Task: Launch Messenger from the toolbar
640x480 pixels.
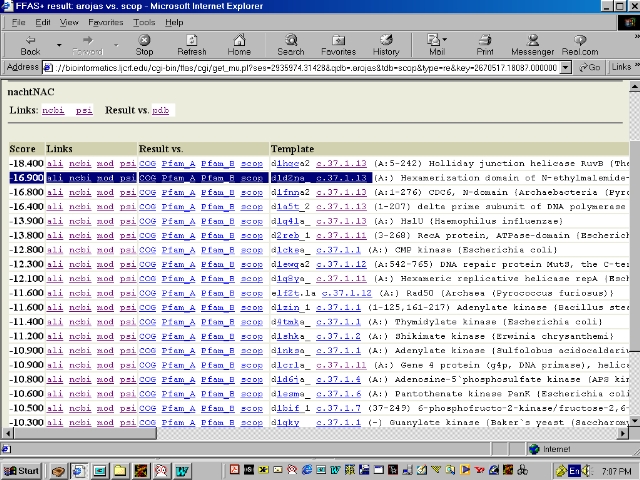Action: click(532, 44)
